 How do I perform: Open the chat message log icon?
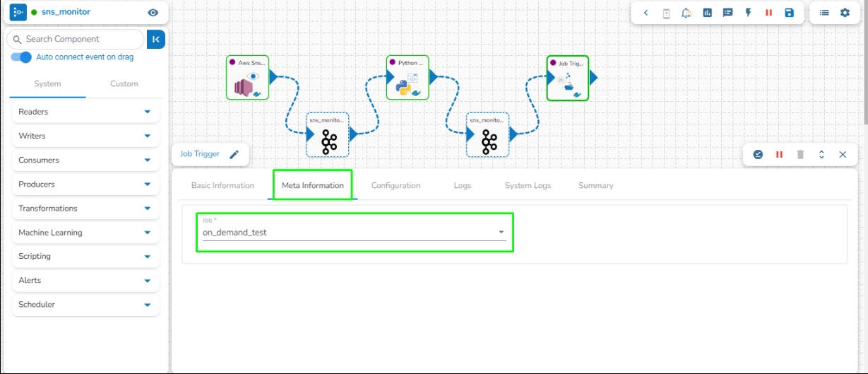pos(727,13)
